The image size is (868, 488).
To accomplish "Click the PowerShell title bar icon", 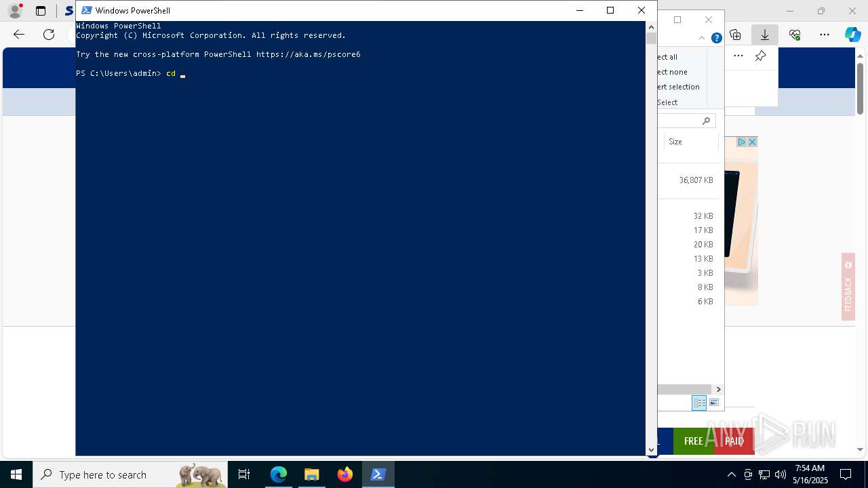I will (x=86, y=10).
